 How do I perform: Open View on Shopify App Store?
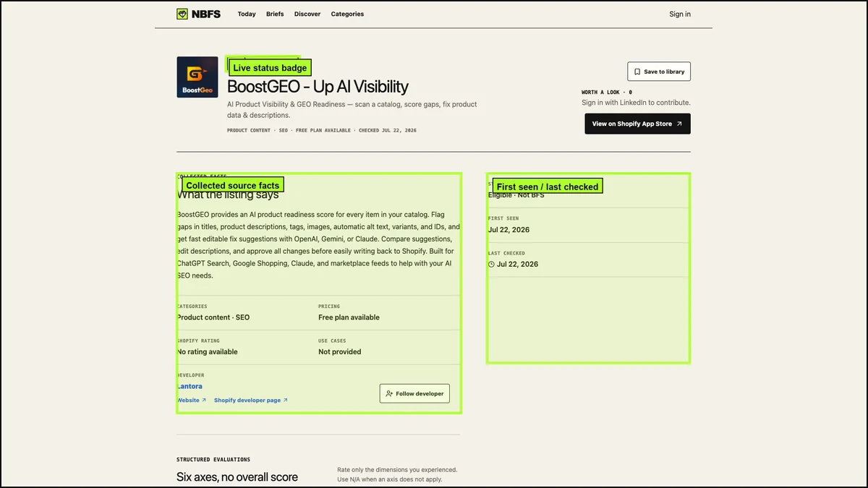(637, 124)
